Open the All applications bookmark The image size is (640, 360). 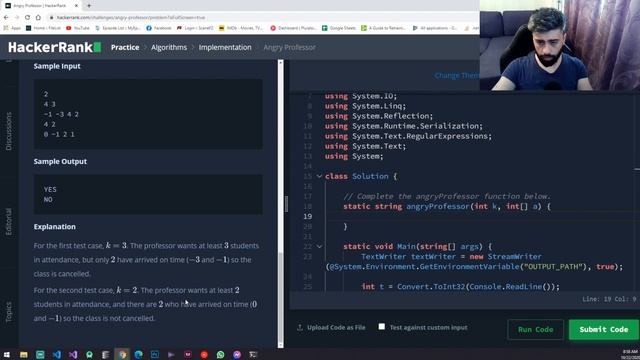coord(435,28)
